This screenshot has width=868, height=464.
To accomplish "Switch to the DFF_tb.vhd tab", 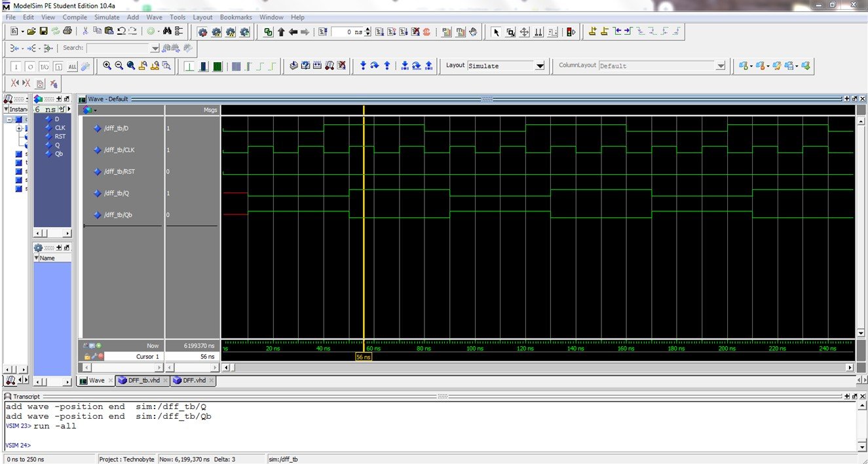I will pos(143,380).
